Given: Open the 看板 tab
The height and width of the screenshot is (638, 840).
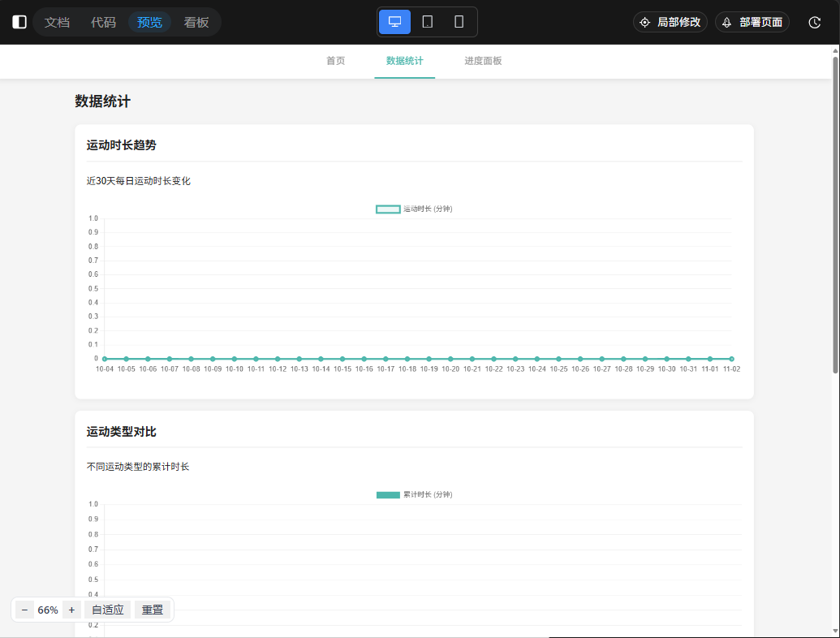Looking at the screenshot, I should pos(196,22).
